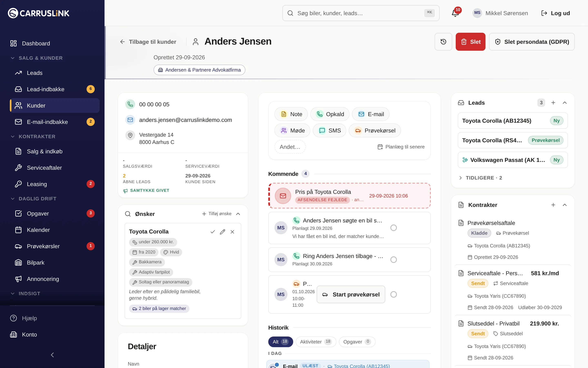The image size is (588, 368).
Task: Click the Carruslink logo
Action: coord(39,13)
